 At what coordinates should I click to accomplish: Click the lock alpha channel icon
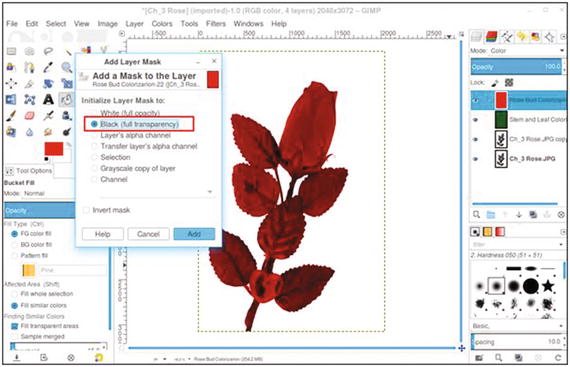click(x=509, y=83)
